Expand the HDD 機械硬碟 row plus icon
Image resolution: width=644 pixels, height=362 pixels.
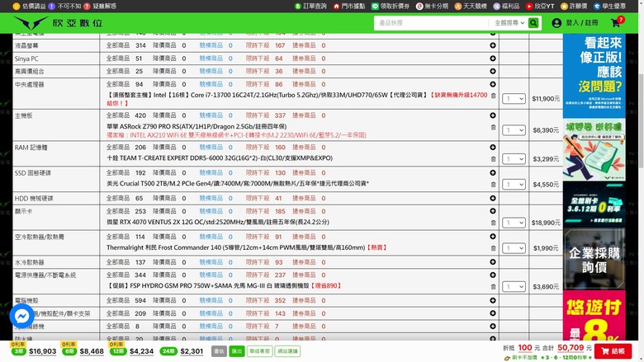[x=493, y=198]
